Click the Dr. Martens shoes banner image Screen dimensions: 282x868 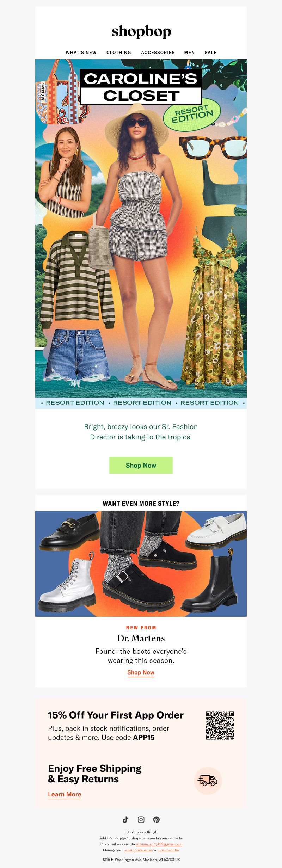[141, 564]
